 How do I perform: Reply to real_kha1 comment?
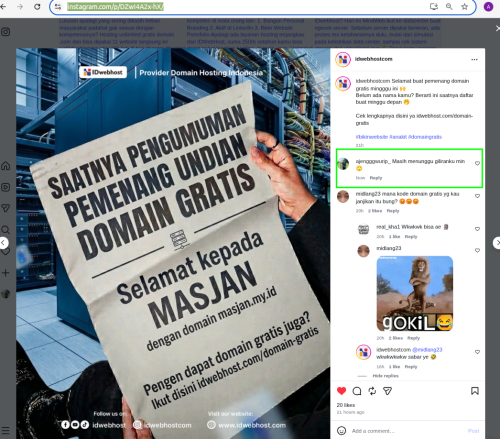(x=411, y=237)
